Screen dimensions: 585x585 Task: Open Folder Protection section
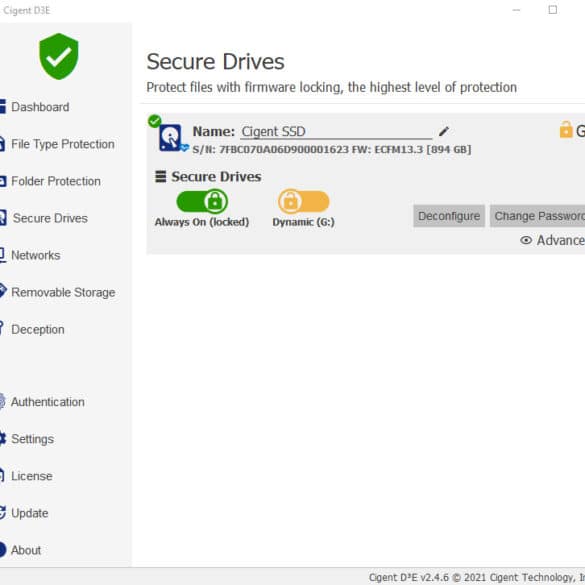(x=56, y=181)
